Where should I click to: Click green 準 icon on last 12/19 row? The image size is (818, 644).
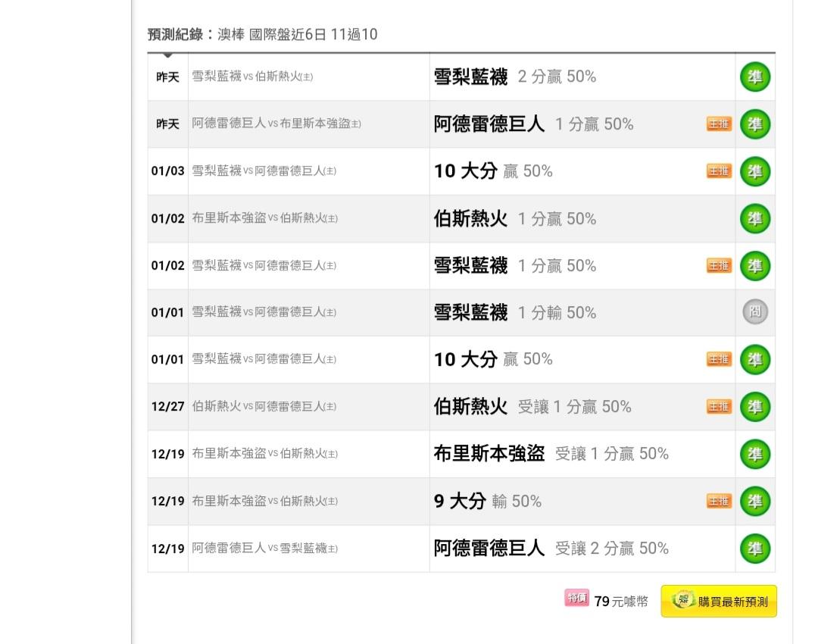[x=754, y=549]
